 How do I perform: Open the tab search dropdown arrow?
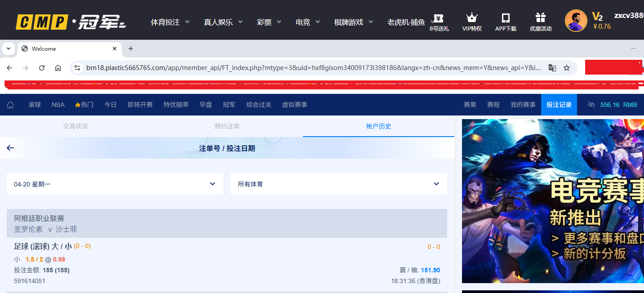(9, 49)
